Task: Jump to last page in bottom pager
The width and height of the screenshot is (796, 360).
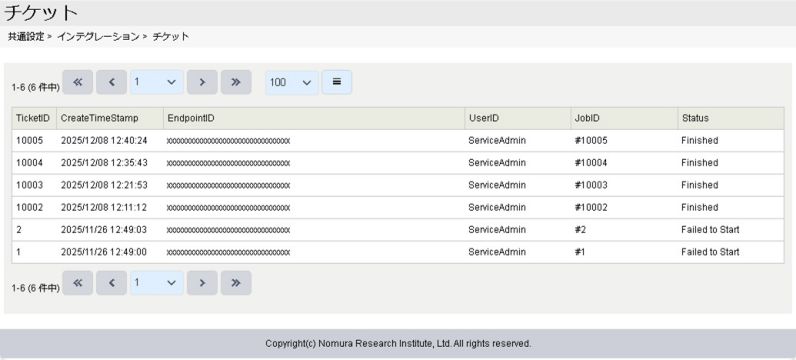Action: point(236,283)
